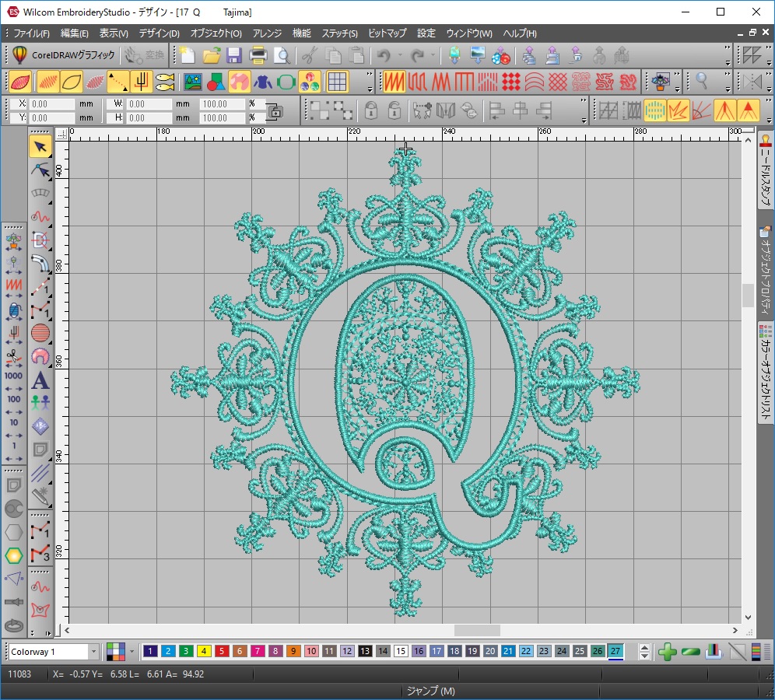Expand the colorway editor dropdown arrow
The image size is (775, 700).
(x=132, y=652)
